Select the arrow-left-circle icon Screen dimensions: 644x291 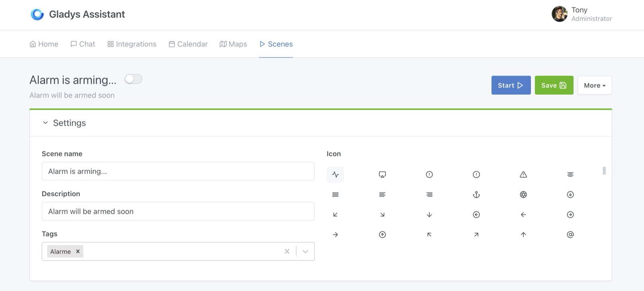[x=476, y=215]
